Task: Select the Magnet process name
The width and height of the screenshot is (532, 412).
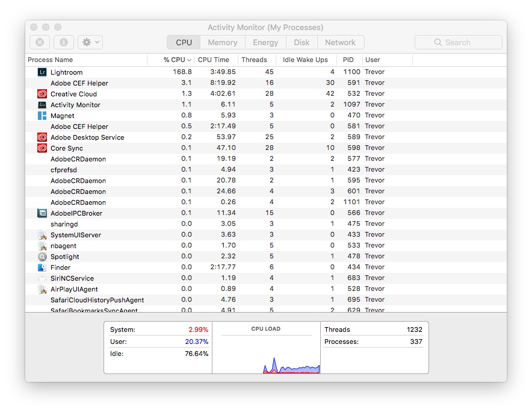Action: [x=63, y=116]
